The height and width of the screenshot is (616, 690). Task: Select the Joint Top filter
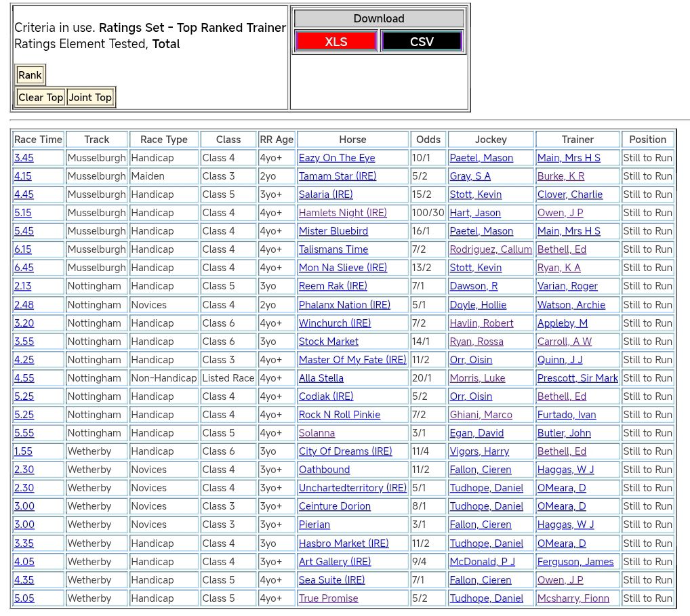coord(90,98)
